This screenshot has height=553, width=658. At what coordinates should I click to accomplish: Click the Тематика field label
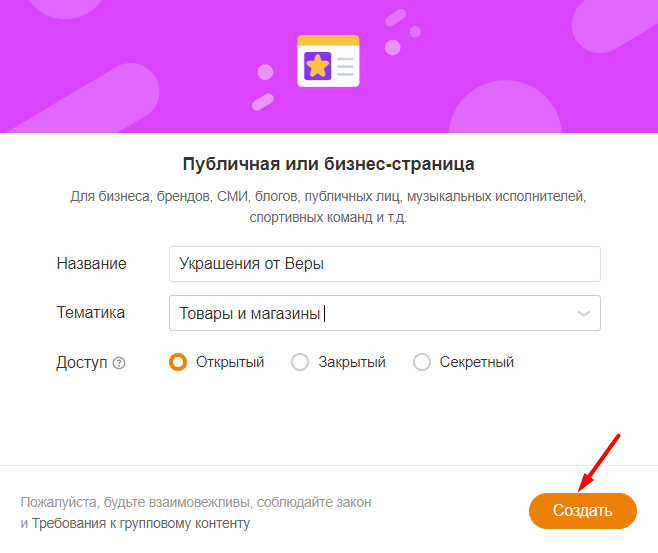91,313
